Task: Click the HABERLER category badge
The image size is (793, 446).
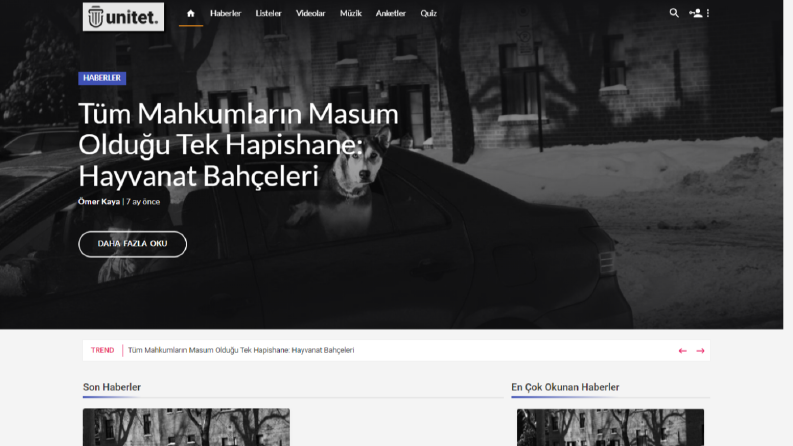Action: [102, 78]
